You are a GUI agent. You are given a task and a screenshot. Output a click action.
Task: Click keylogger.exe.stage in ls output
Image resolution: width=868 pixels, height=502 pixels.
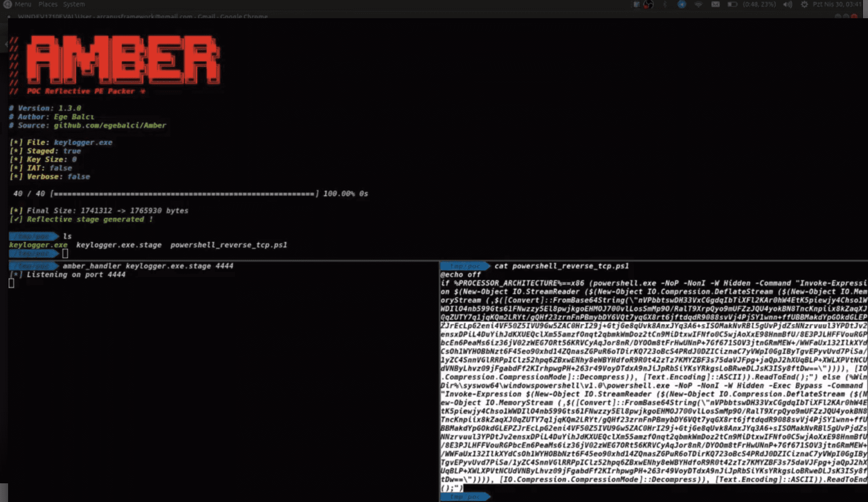point(119,245)
